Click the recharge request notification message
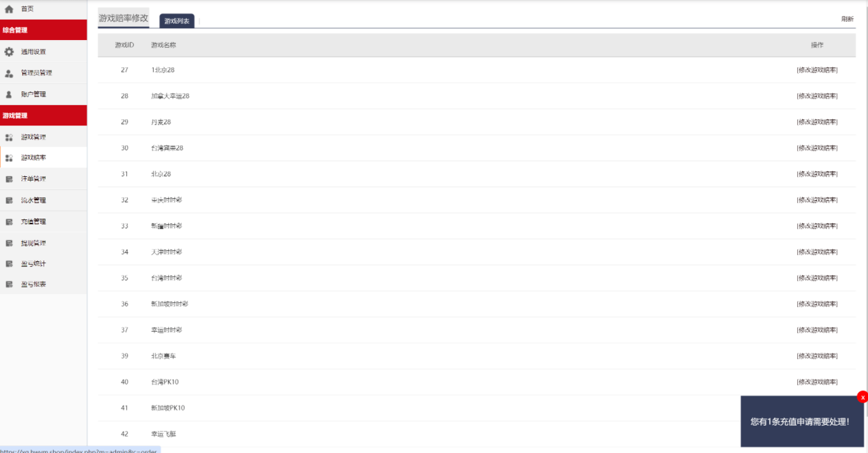Viewport: 868px width, 453px height. [x=800, y=422]
